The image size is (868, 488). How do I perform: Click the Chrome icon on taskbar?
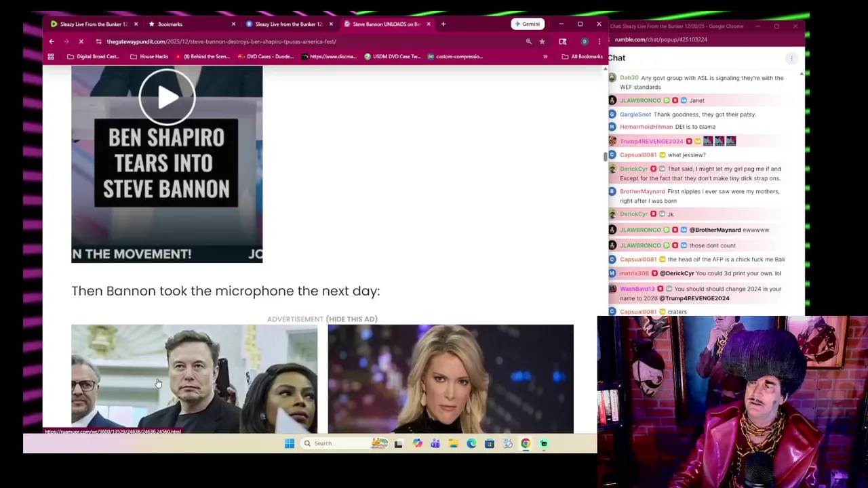pyautogui.click(x=526, y=443)
